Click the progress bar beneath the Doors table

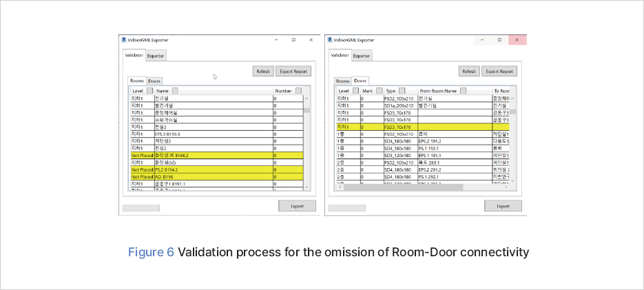pos(347,208)
